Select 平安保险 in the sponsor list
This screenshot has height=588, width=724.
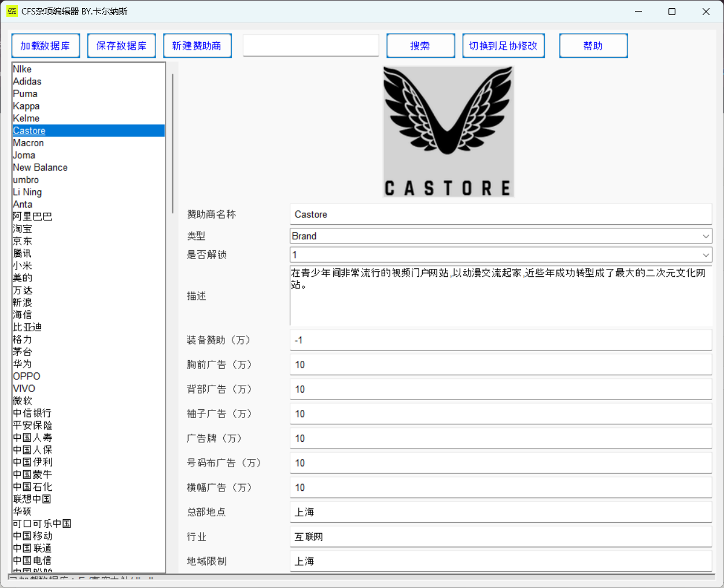click(x=88, y=426)
